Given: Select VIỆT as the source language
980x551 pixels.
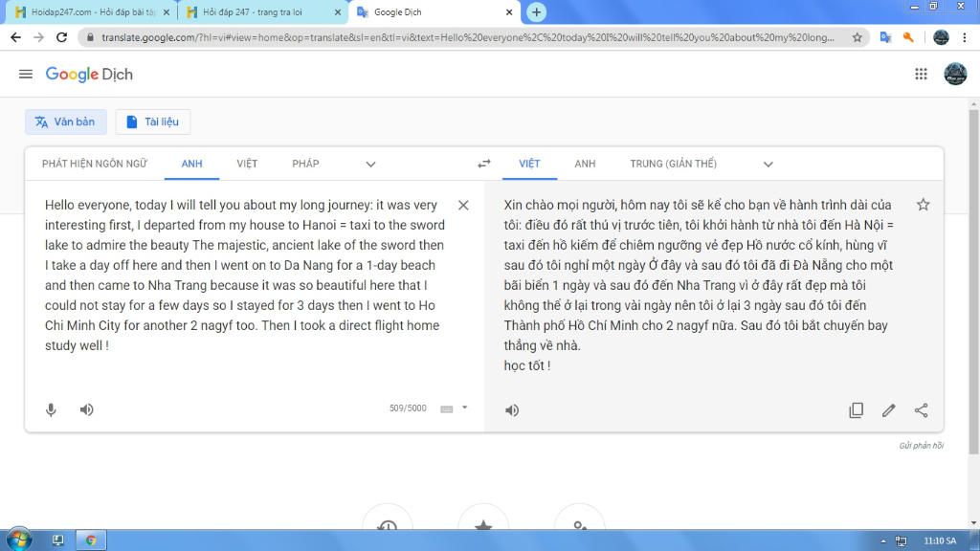Looking at the screenshot, I should click(x=247, y=164).
